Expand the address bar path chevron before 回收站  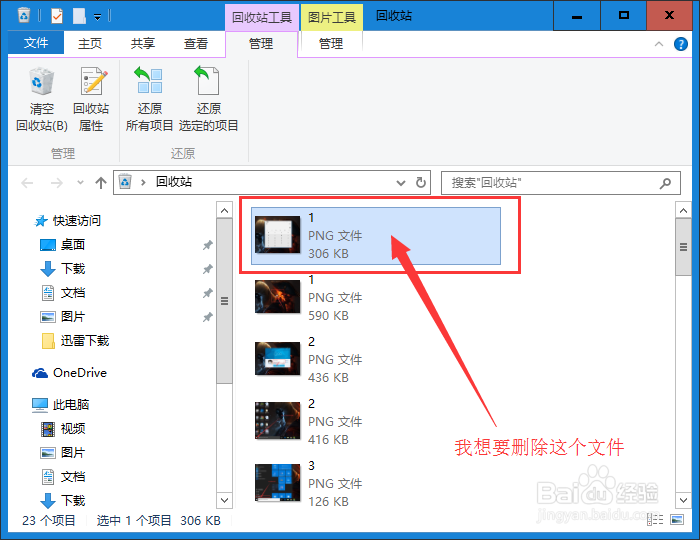coord(143,183)
